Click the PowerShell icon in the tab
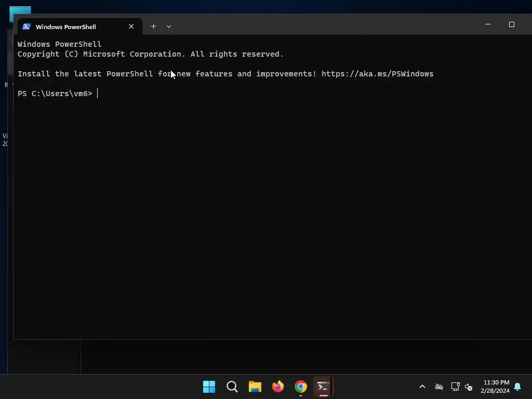Viewport: 532px width, 399px height. (26, 26)
